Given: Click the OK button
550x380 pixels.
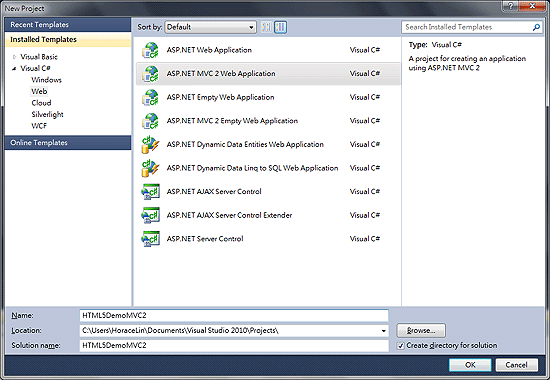Looking at the screenshot, I should point(470,365).
